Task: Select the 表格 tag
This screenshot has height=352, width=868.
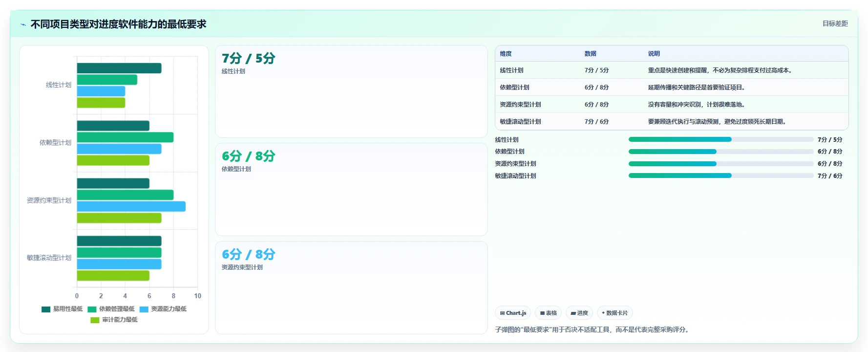Action: [549, 313]
